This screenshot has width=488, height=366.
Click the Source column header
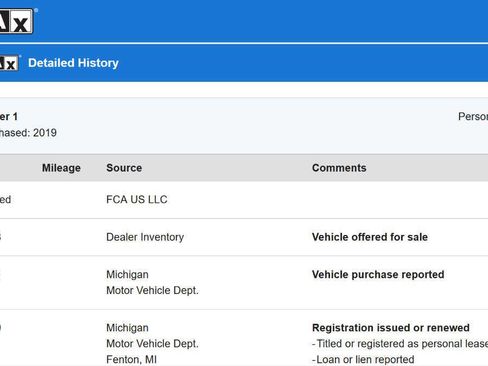click(x=124, y=168)
